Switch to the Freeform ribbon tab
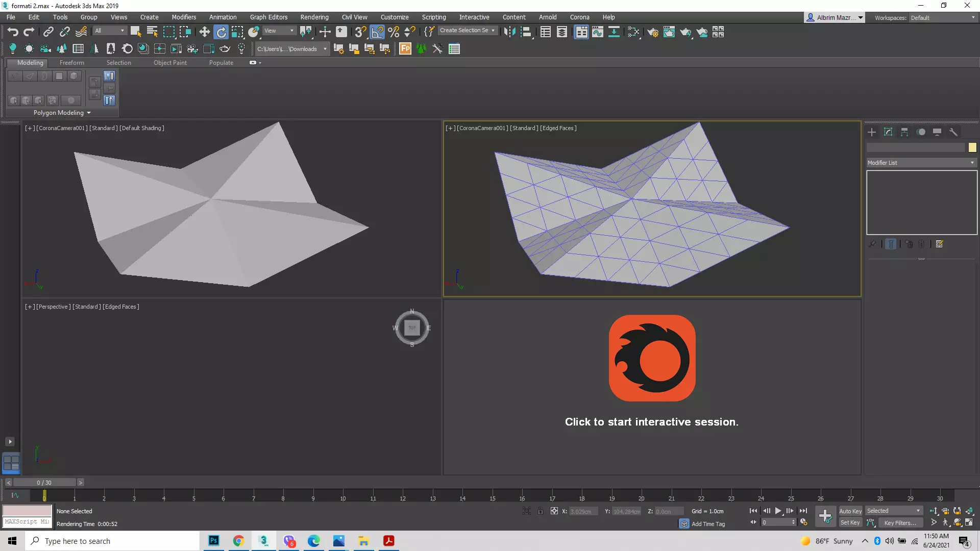Screen dimensions: 980x551 coord(71,63)
